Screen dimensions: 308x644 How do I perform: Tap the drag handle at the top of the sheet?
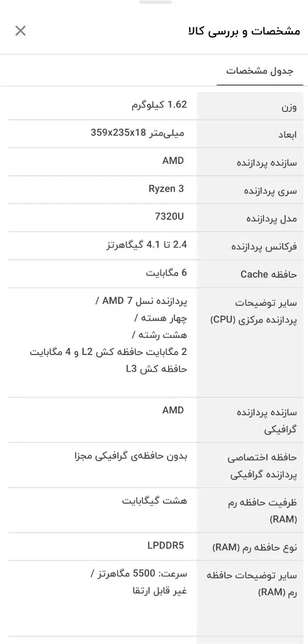(x=155, y=2)
